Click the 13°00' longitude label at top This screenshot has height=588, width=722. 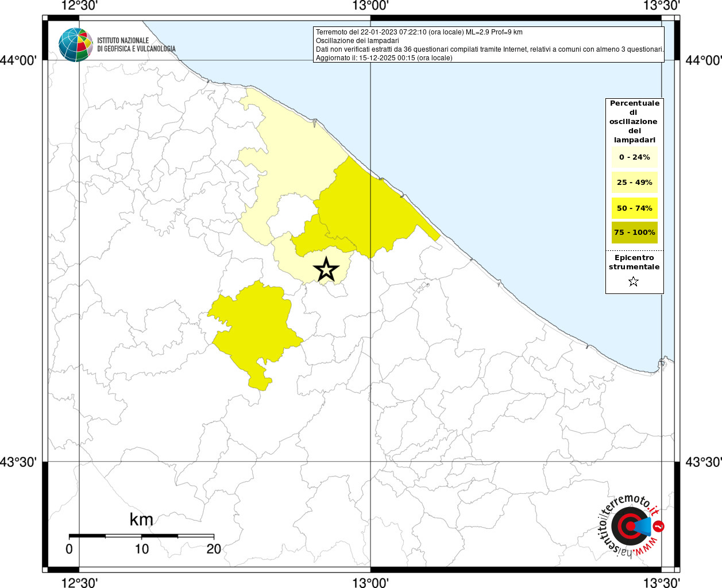(370, 6)
